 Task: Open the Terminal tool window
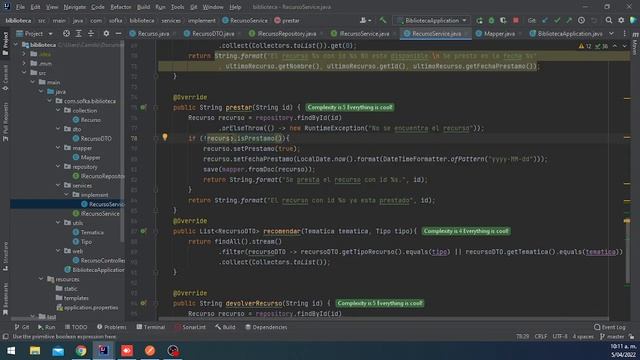(x=151, y=327)
